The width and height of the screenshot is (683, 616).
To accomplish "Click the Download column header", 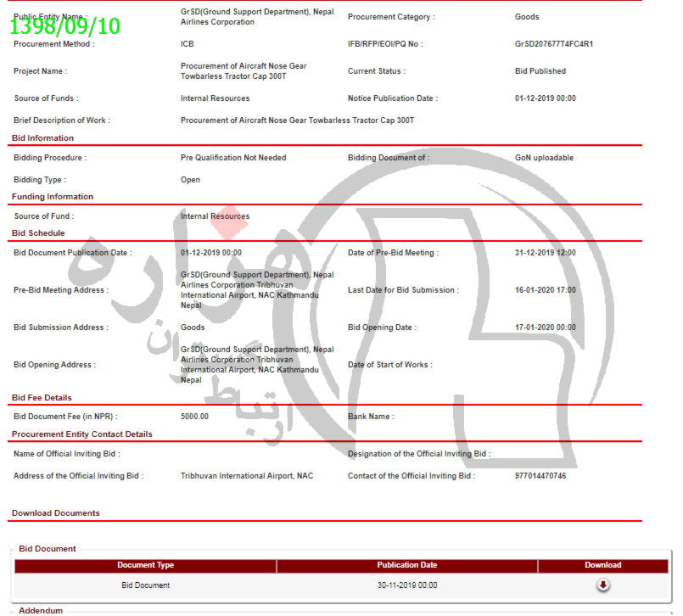I will (602, 565).
